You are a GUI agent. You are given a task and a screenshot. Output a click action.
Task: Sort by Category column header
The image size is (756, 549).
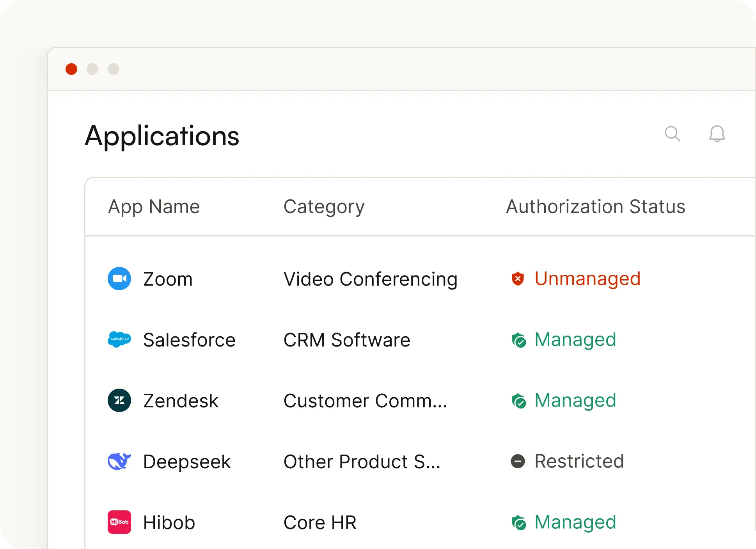click(324, 206)
